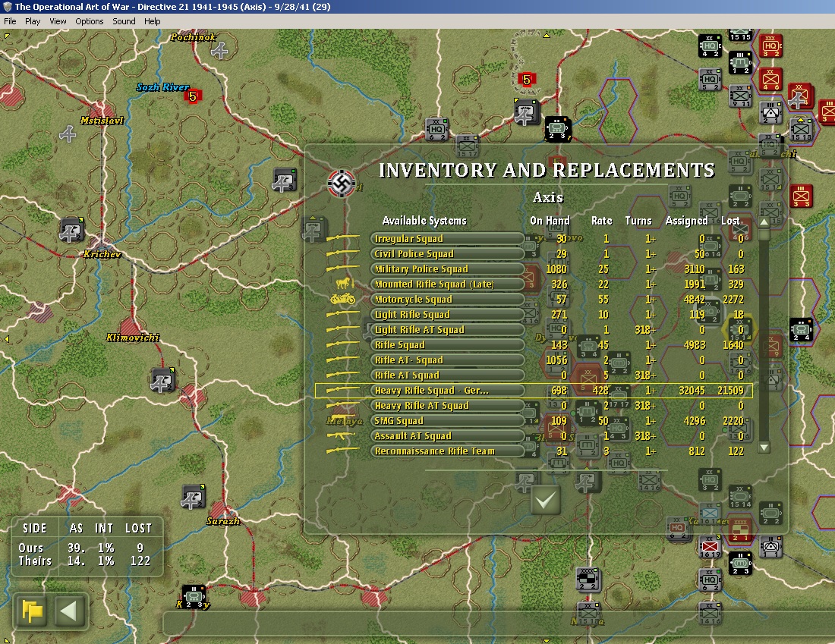
Task: Choose the Motorcycle Squad entry
Action: pyautogui.click(x=447, y=299)
